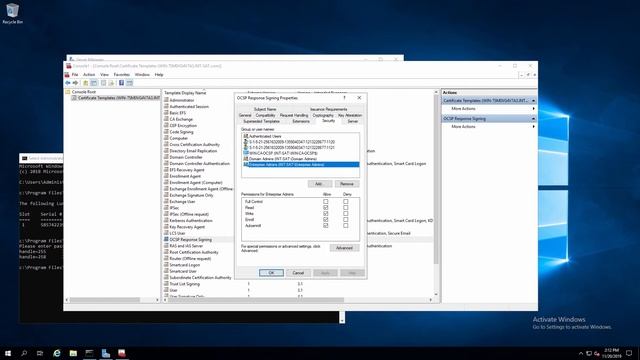The image size is (640, 360).
Task: Click the Console Root folder icon
Action: coord(68,92)
